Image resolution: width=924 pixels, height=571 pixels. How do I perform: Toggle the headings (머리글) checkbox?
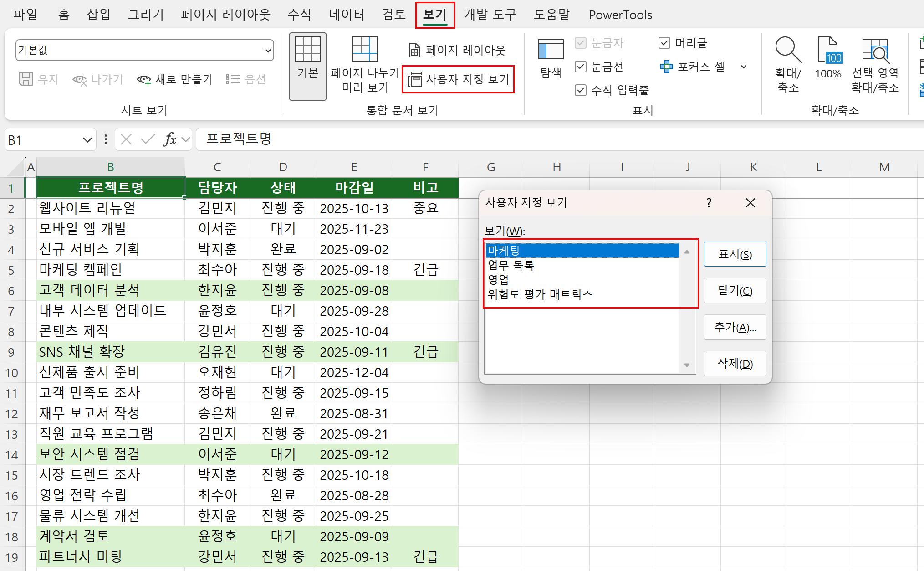tap(664, 43)
